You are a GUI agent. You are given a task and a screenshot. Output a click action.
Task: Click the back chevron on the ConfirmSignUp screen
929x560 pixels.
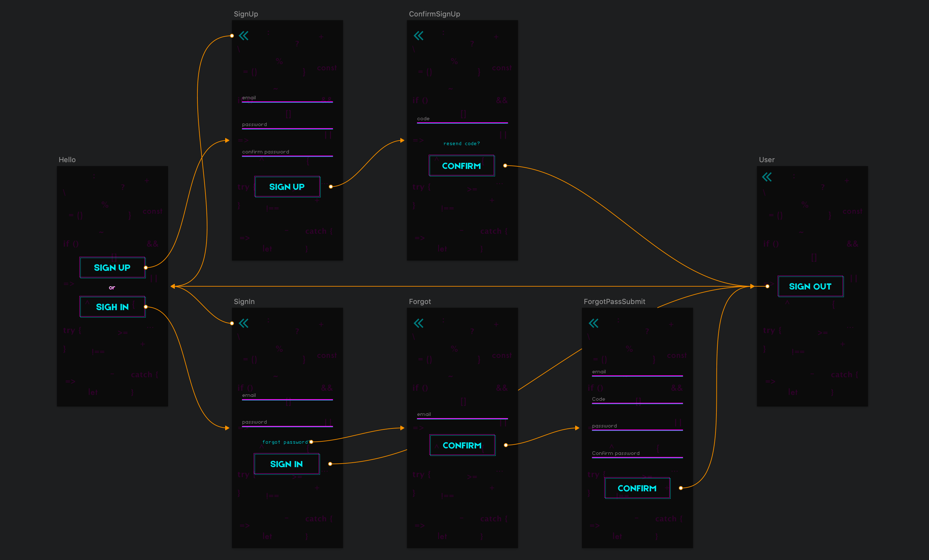pyautogui.click(x=419, y=35)
